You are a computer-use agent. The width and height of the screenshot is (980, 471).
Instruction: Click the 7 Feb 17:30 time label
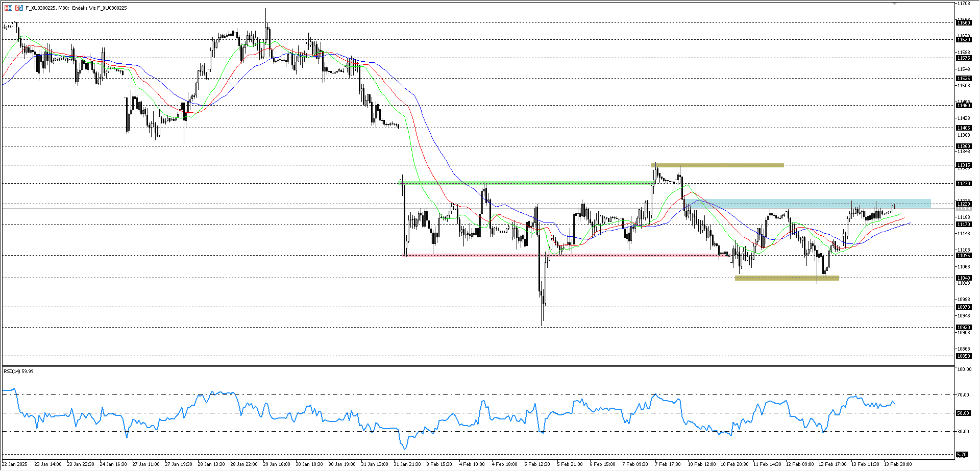(x=668, y=464)
